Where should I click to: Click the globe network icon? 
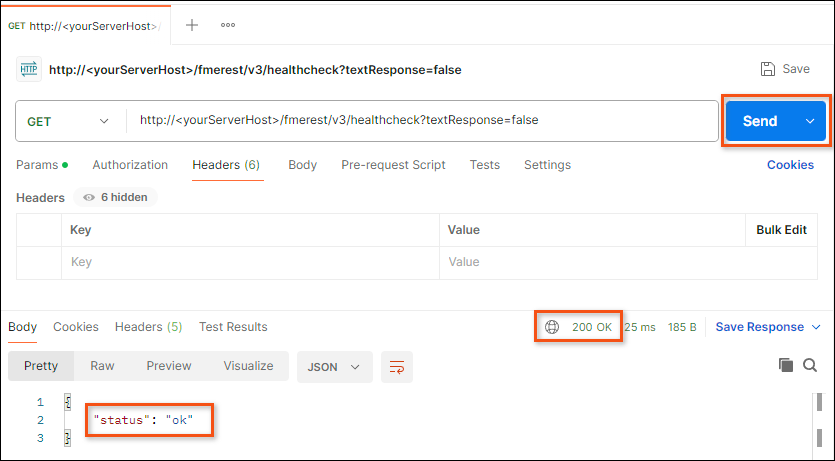(552, 327)
